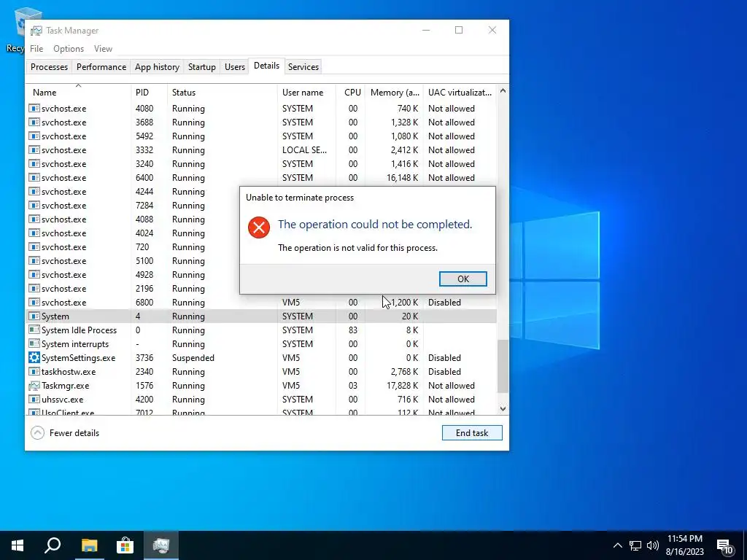Image resolution: width=747 pixels, height=560 pixels.
Task: Click the scrollbar down arrow
Action: pos(503,409)
